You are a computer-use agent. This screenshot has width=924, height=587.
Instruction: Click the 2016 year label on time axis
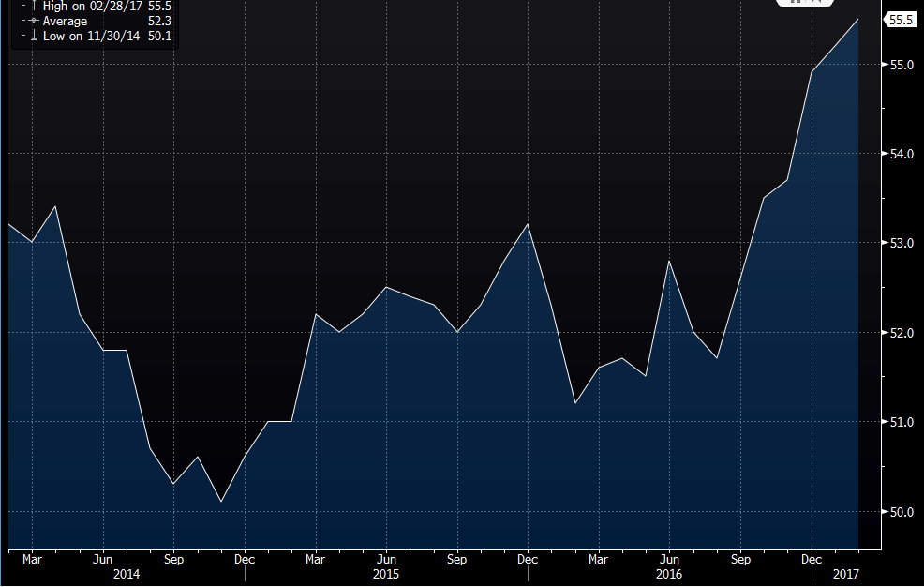669,572
